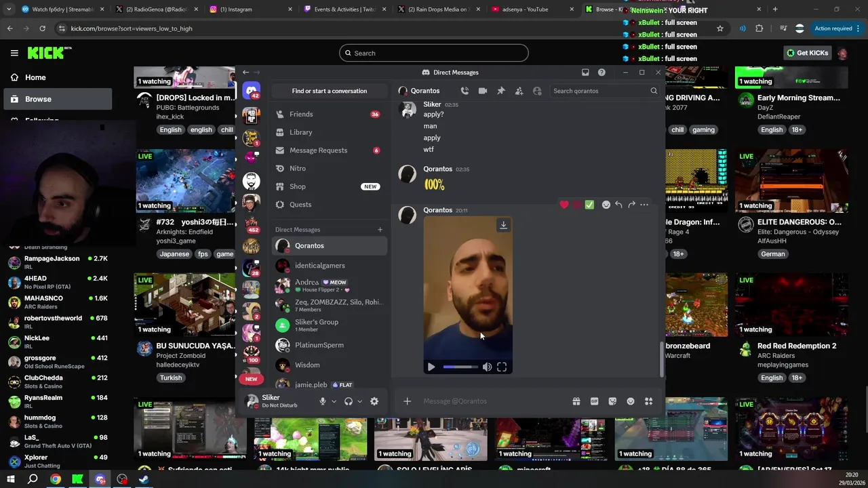Click the Discord chat scrollbar
This screenshot has width=868, height=488.
(662, 359)
